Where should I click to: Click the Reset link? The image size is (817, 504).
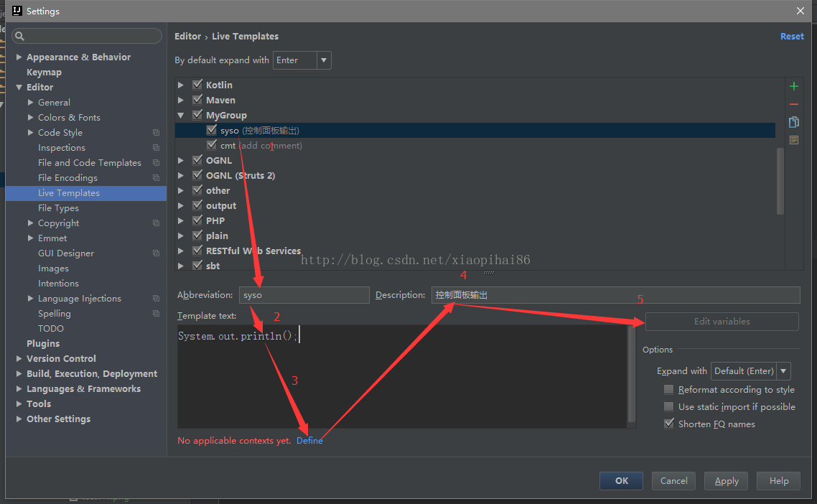[791, 37]
